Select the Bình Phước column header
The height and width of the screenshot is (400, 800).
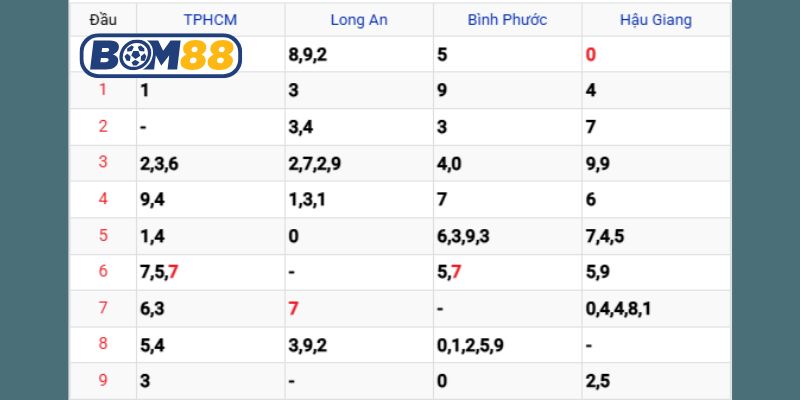[x=507, y=19]
